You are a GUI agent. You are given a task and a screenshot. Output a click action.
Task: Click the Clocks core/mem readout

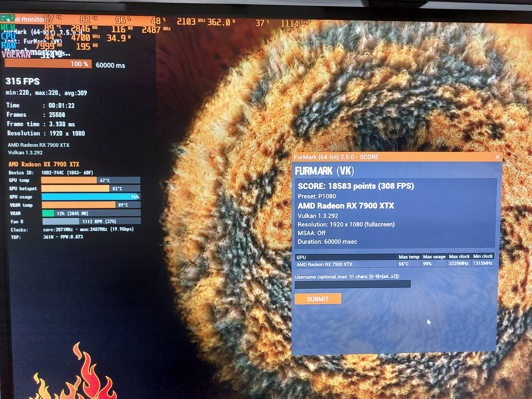point(72,230)
